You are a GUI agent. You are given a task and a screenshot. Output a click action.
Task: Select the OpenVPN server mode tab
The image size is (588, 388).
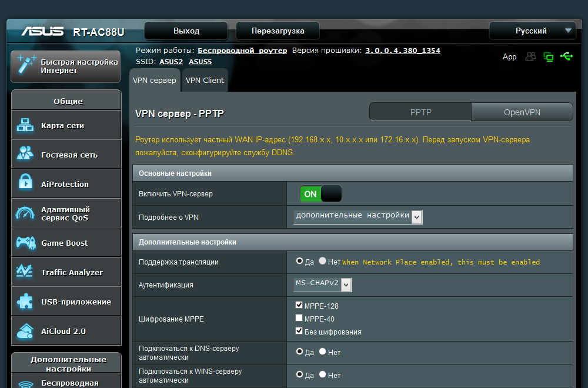click(522, 112)
